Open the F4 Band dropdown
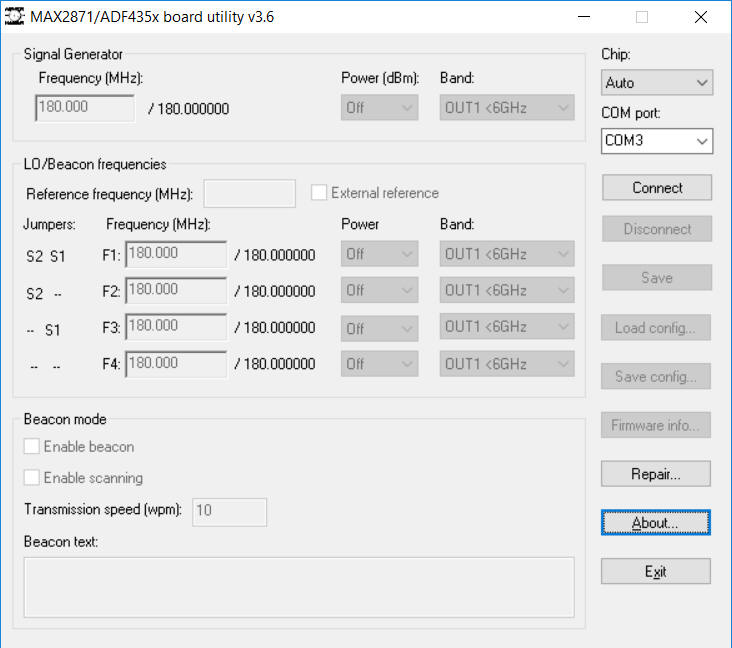Screen dimensions: 732x648 (507, 364)
